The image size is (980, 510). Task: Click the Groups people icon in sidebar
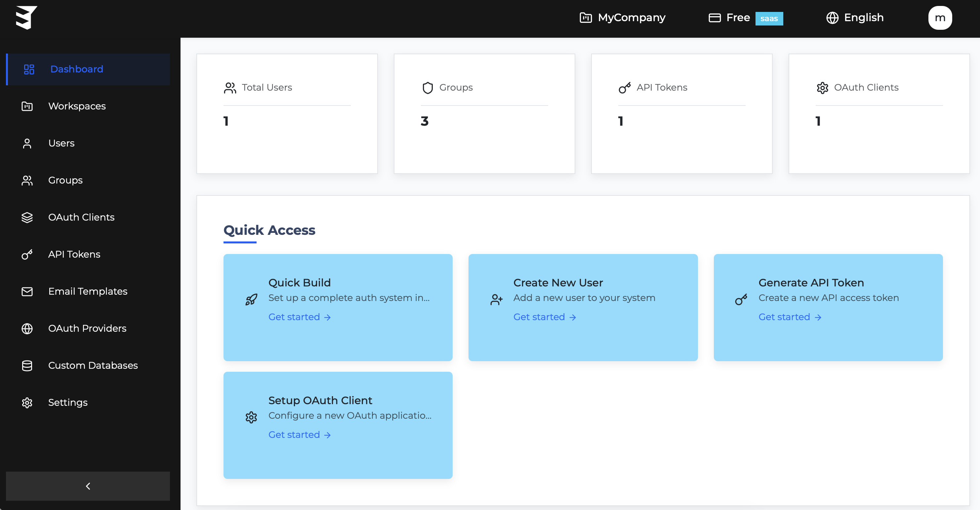coord(27,180)
